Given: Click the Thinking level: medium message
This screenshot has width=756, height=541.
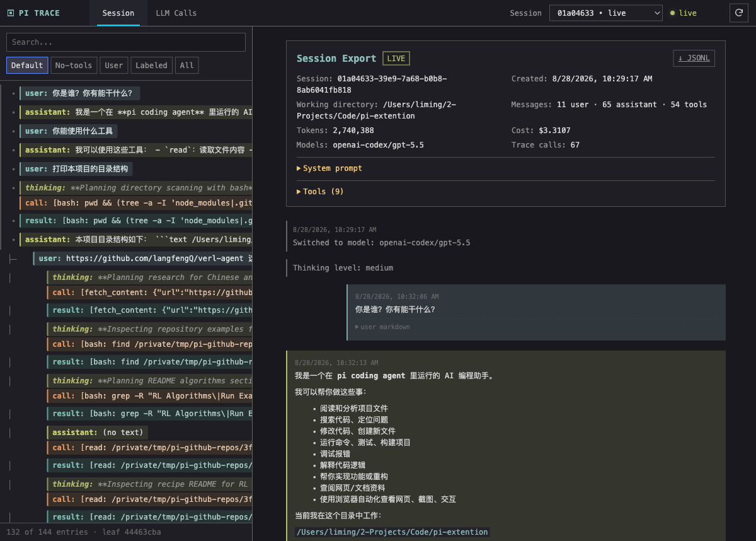Looking at the screenshot, I should 343,268.
